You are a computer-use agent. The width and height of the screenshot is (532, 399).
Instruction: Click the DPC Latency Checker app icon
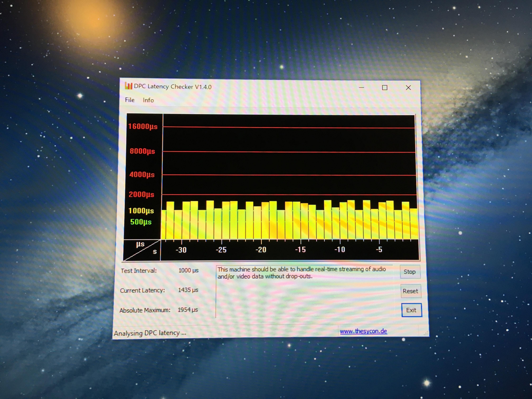pos(128,86)
